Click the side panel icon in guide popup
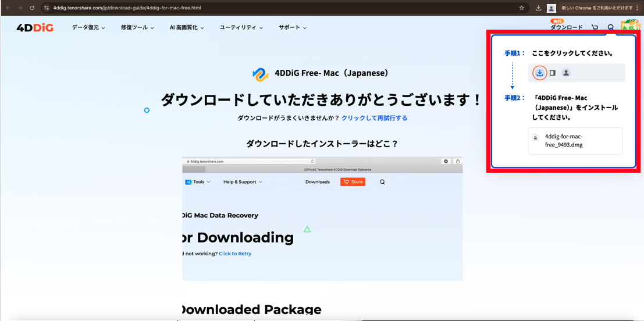 click(x=553, y=73)
